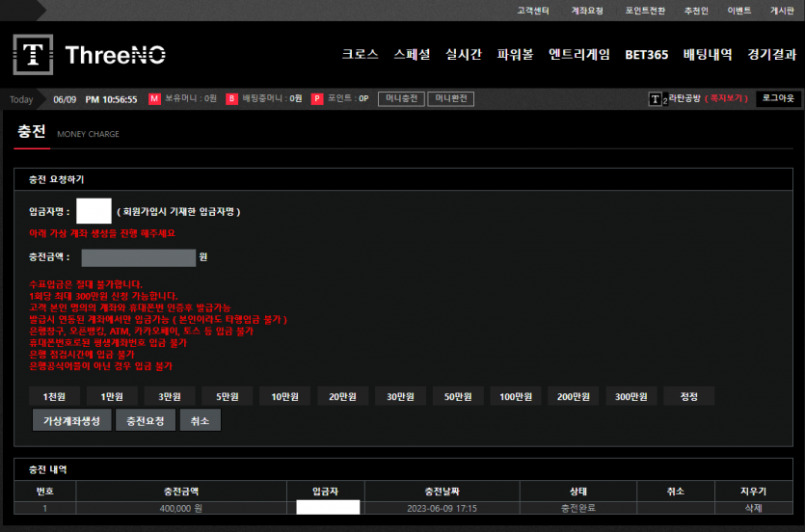Viewport: 805px width, 532px height.
Task: Click the 가상계좌생성 button
Action: (x=71, y=421)
